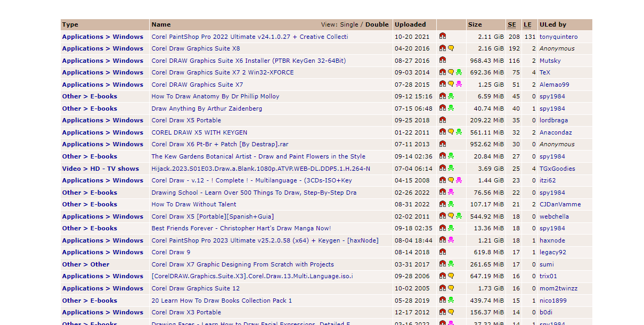Click magnet icon for Corel Draw X6 Pt-Br
The height and width of the screenshot is (325, 644).
pos(442,144)
